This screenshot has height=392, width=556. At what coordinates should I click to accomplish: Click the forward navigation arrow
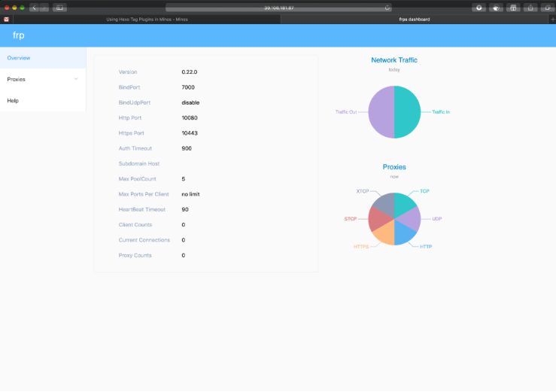click(44, 8)
